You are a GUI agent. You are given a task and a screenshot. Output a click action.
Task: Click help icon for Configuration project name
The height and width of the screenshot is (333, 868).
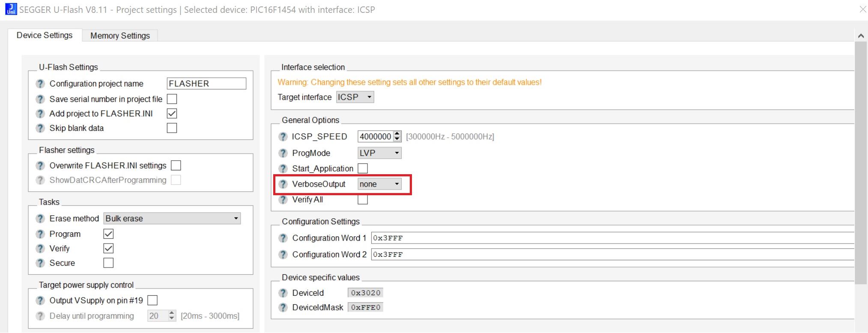[40, 83]
